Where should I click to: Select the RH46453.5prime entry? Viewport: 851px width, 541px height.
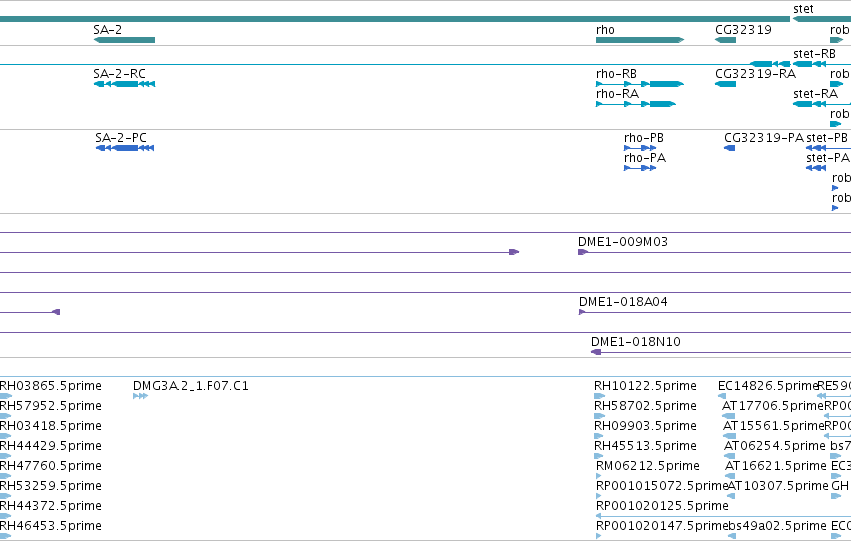[50, 526]
